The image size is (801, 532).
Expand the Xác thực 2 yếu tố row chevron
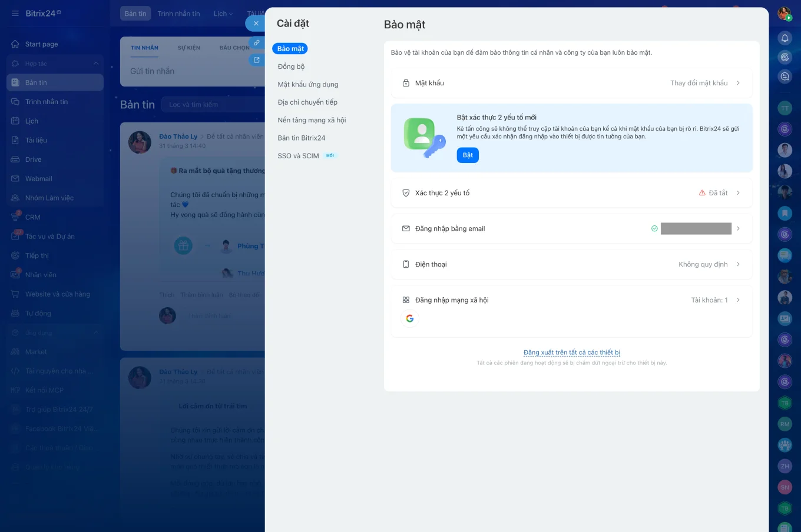pyautogui.click(x=738, y=193)
